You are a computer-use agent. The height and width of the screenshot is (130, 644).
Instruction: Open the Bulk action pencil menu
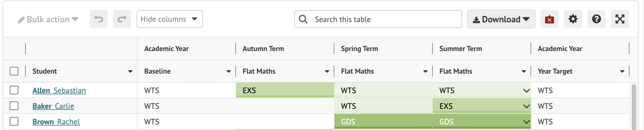[x=48, y=20]
